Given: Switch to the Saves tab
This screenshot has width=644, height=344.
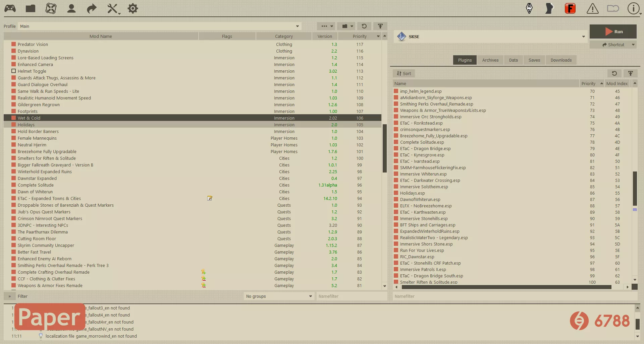Looking at the screenshot, I should 534,60.
